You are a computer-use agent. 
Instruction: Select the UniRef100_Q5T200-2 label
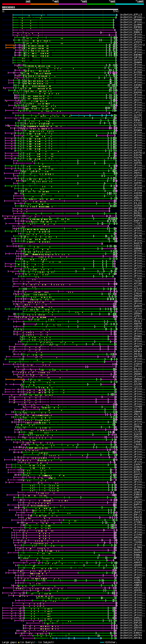[x=132, y=45]
